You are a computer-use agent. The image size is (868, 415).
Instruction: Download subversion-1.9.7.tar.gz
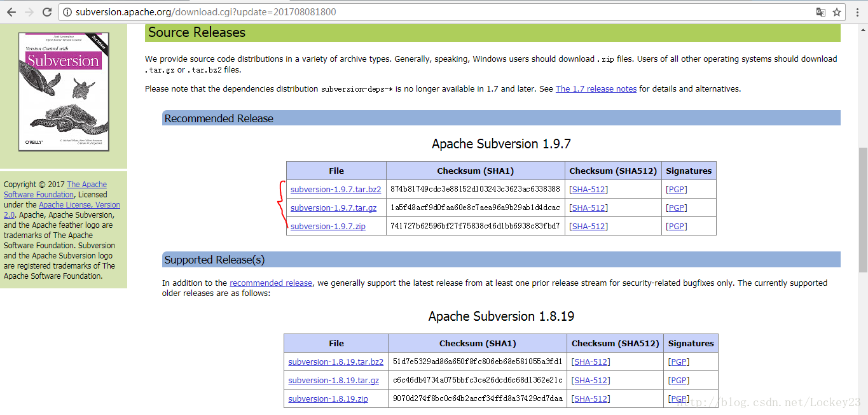coord(333,207)
